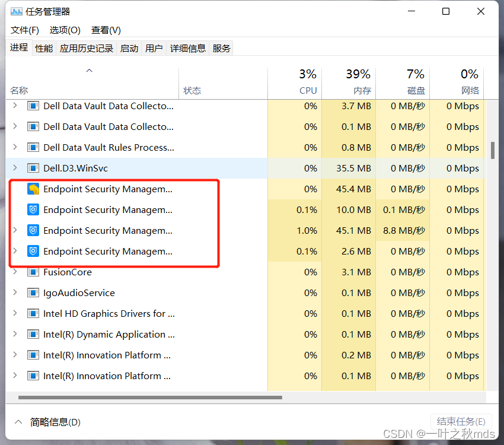
Task: Click shield icon of Endpoint Security 2.6 MB row
Action: click(x=33, y=251)
